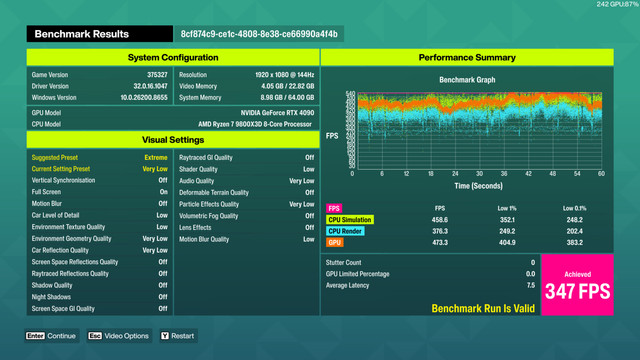Image resolution: width=640 pixels, height=360 pixels.
Task: Click the Screen Space GI Quality row
Action: (100, 309)
